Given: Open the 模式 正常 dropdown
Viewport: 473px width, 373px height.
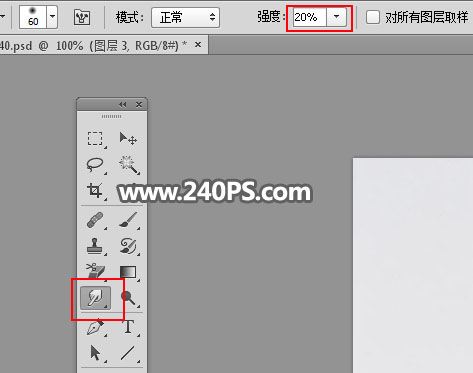Looking at the screenshot, I should tap(185, 17).
